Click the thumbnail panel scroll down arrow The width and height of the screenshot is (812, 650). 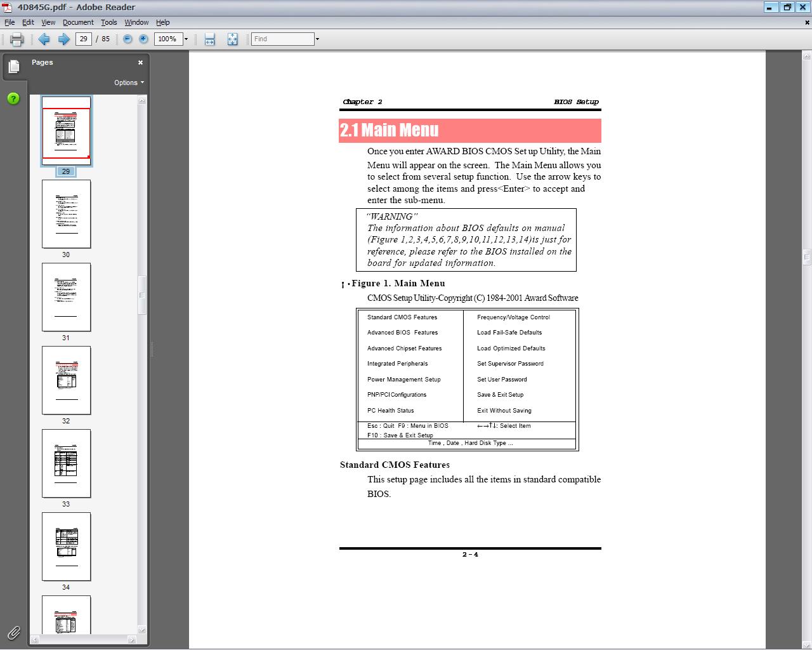142,630
